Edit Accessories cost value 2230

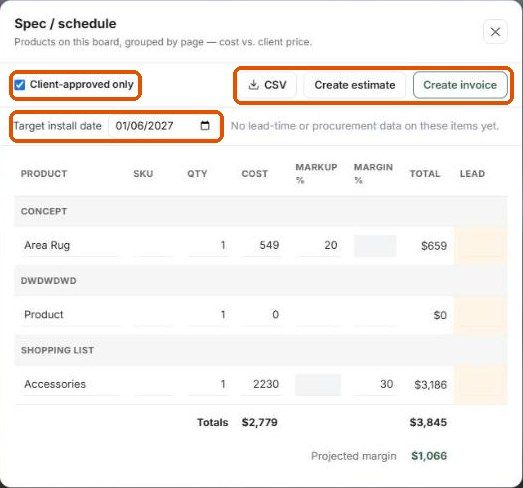(262, 385)
